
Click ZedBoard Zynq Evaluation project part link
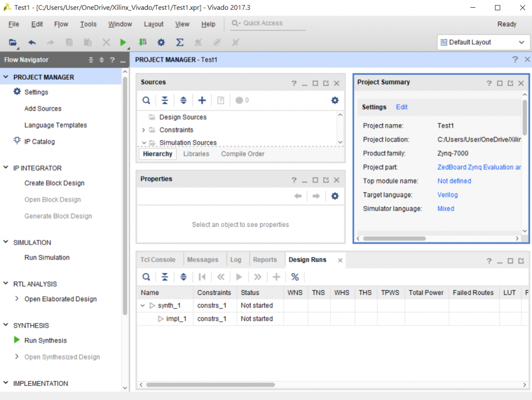tap(479, 167)
